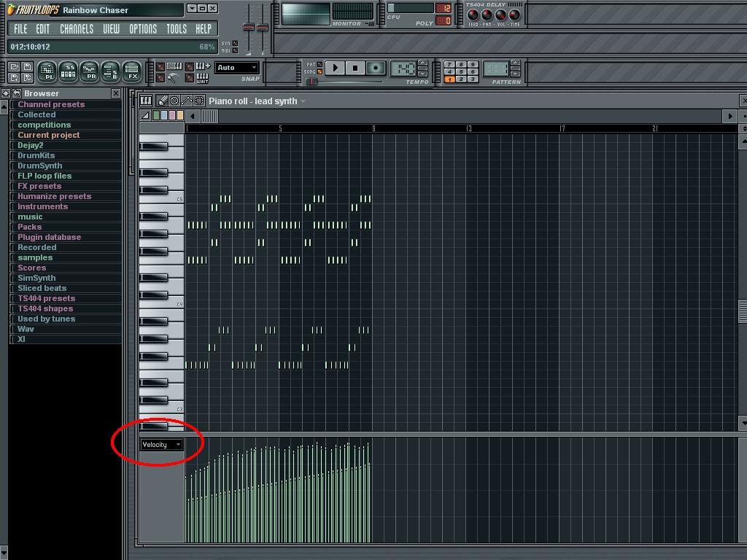
Task: Show the Piano Roll (PR) window button
Action: tap(89, 71)
